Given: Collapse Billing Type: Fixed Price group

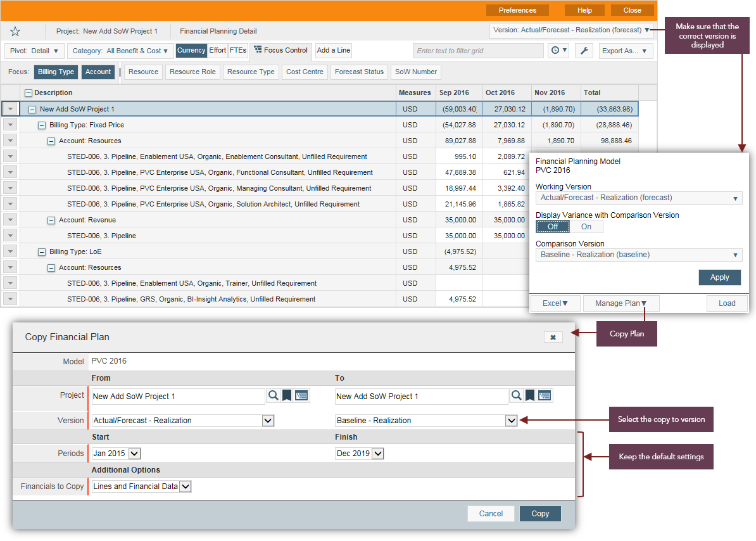Looking at the screenshot, I should (42, 125).
